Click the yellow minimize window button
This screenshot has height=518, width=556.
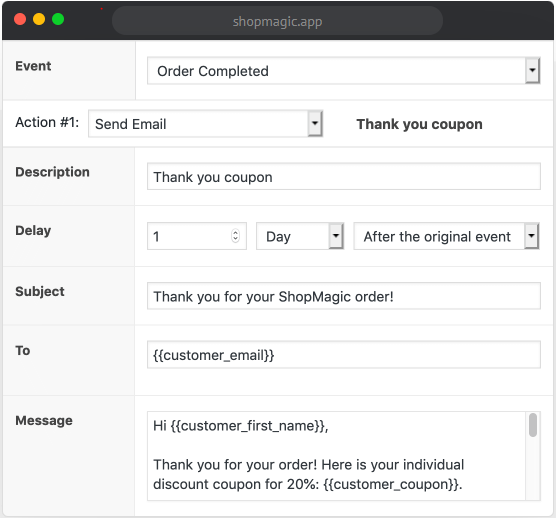39,19
